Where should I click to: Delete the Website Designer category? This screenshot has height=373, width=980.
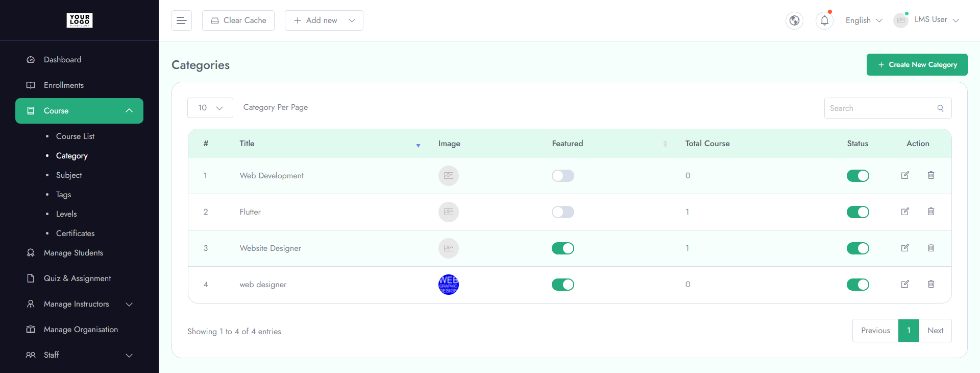(931, 248)
